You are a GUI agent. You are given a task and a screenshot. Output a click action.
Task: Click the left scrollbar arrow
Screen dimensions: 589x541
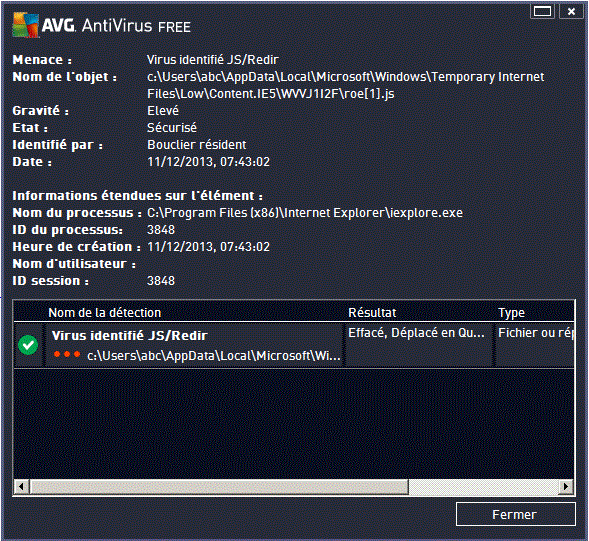21,487
